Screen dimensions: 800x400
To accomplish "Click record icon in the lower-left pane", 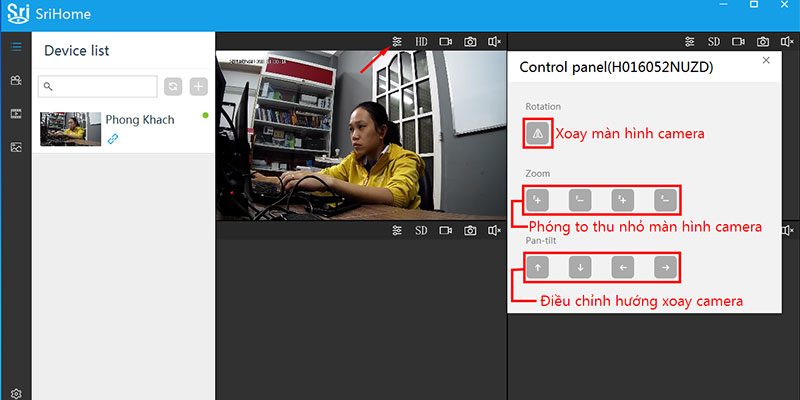I will point(446,231).
